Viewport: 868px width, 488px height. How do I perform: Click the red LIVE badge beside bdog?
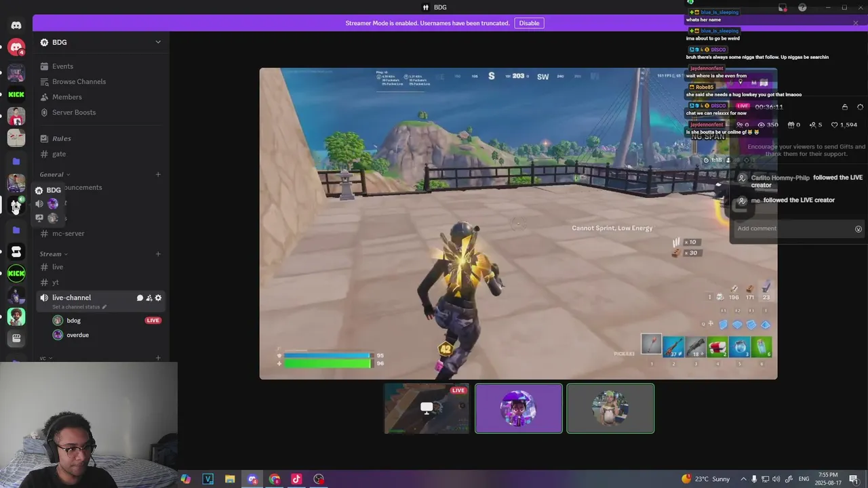(x=153, y=321)
